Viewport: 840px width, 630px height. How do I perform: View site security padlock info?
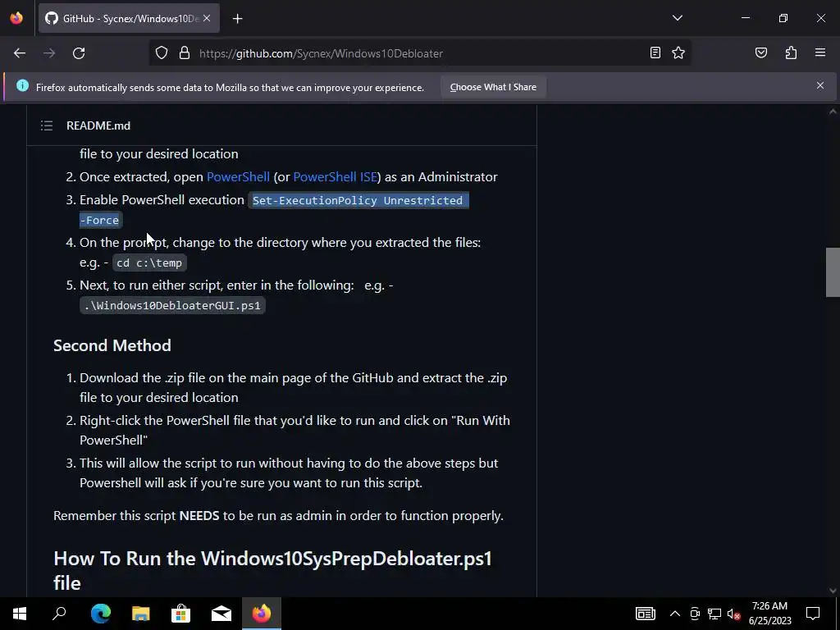(x=185, y=53)
